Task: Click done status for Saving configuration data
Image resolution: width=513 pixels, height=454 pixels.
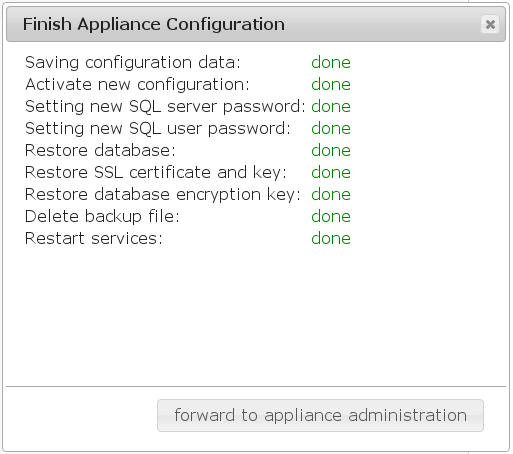Action: pyautogui.click(x=331, y=62)
